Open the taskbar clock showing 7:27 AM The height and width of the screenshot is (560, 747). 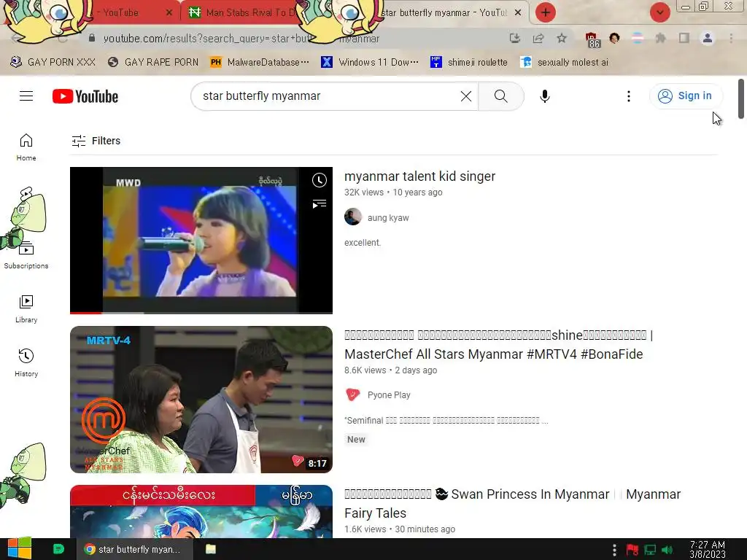click(708, 550)
